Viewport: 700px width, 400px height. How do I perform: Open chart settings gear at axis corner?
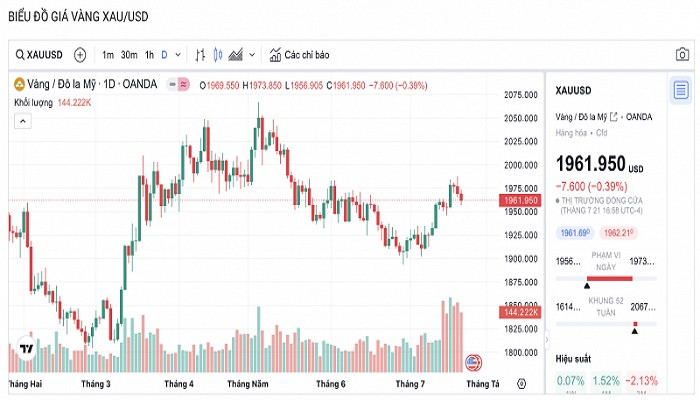[x=521, y=383]
